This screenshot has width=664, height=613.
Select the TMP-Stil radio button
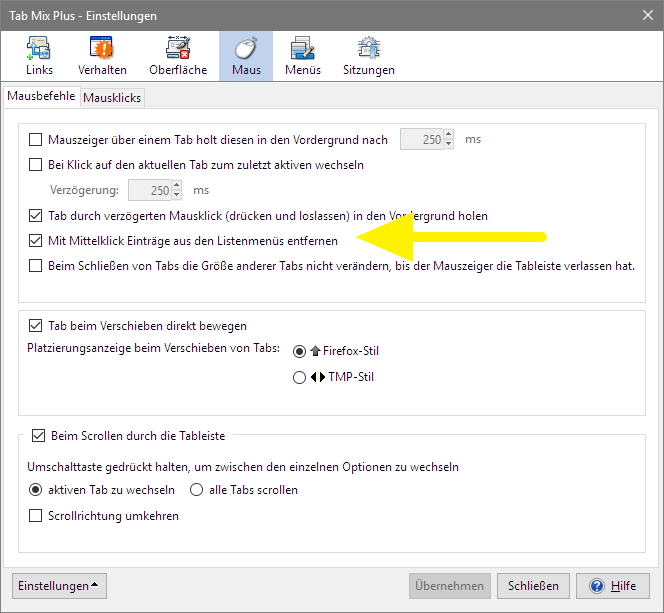(299, 377)
